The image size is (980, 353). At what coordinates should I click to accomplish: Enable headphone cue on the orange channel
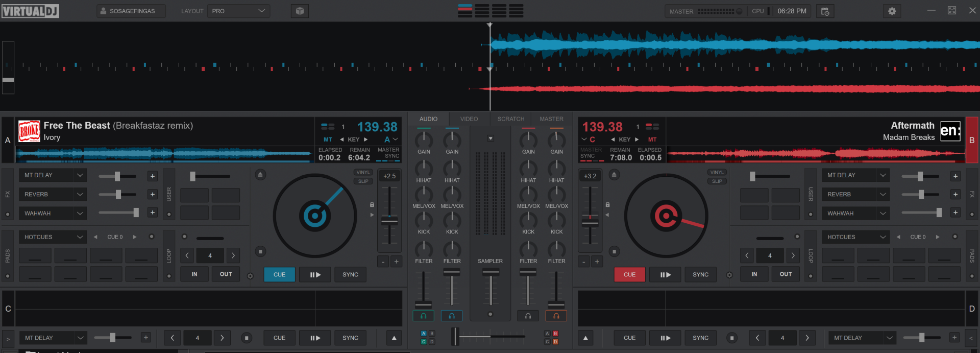pos(556,316)
